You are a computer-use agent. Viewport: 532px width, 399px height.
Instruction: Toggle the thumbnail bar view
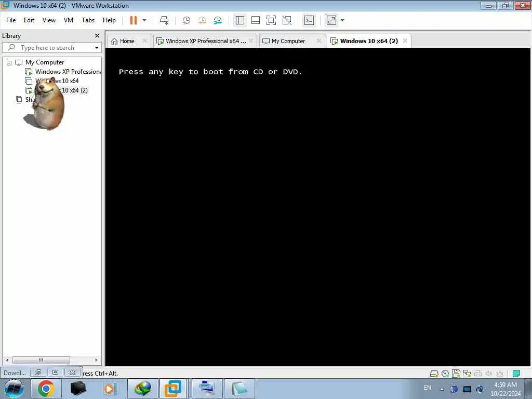(256, 20)
